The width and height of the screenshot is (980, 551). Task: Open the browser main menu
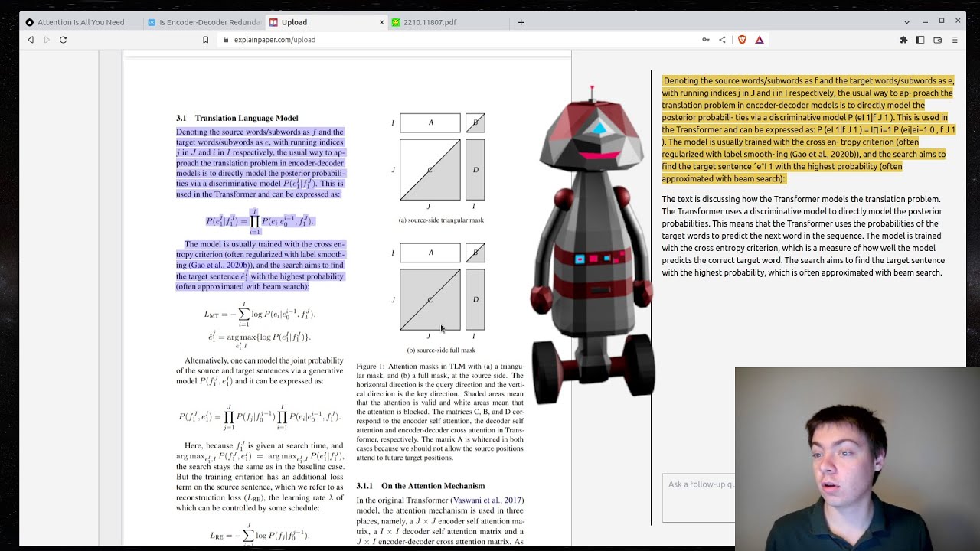point(954,40)
